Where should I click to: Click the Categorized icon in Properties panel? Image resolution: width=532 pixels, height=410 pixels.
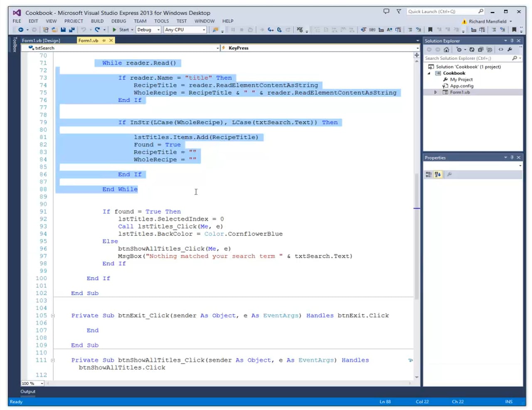429,175
